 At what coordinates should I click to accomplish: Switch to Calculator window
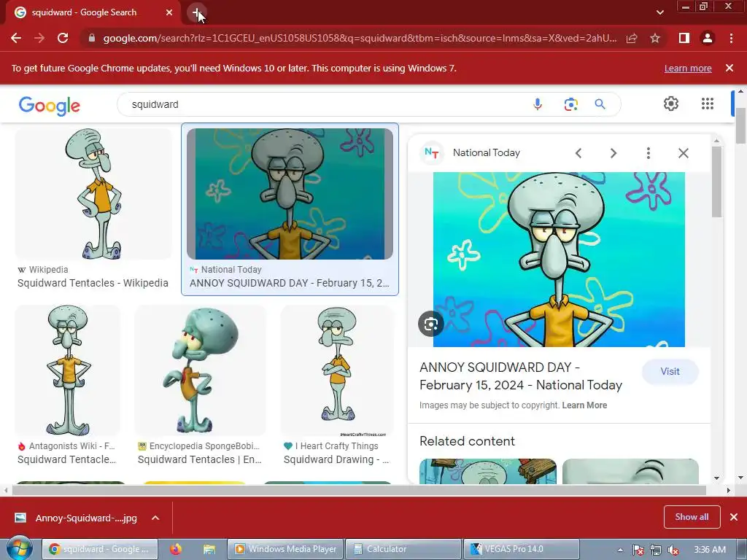click(x=403, y=549)
